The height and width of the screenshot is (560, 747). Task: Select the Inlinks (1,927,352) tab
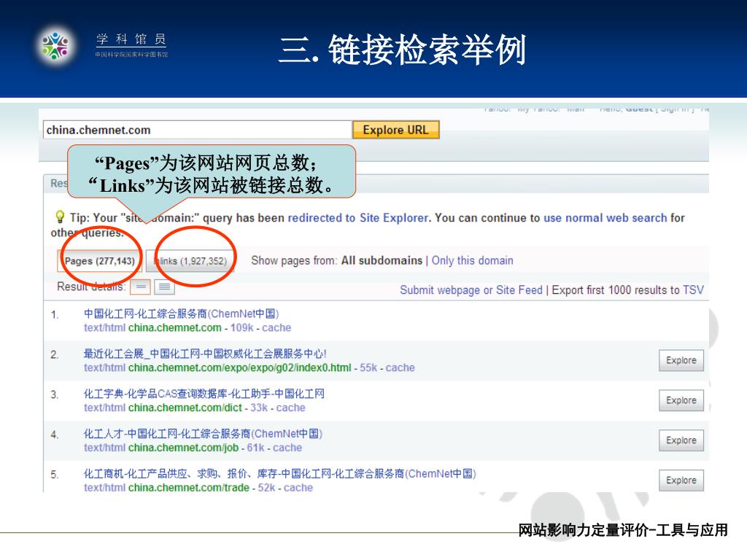pos(190,261)
